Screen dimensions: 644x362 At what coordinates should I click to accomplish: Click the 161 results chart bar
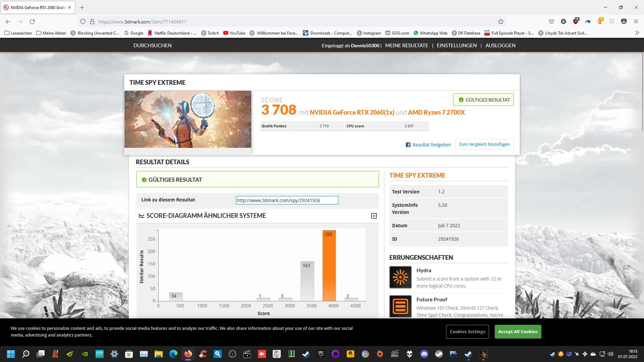point(307,281)
